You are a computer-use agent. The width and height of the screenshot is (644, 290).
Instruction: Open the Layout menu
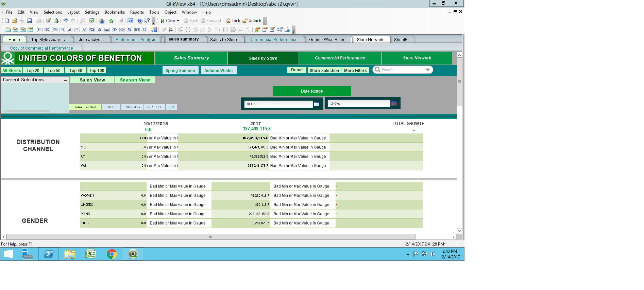pyautogui.click(x=73, y=12)
